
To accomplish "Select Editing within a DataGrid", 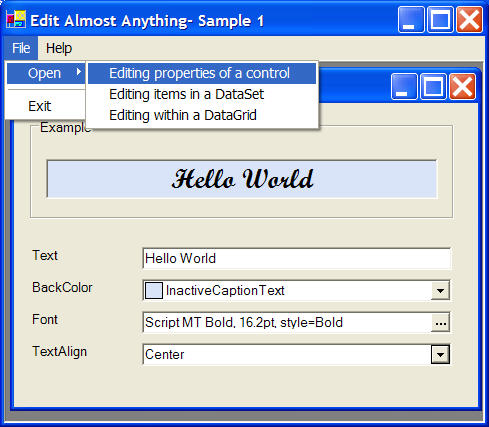I will click(202, 115).
